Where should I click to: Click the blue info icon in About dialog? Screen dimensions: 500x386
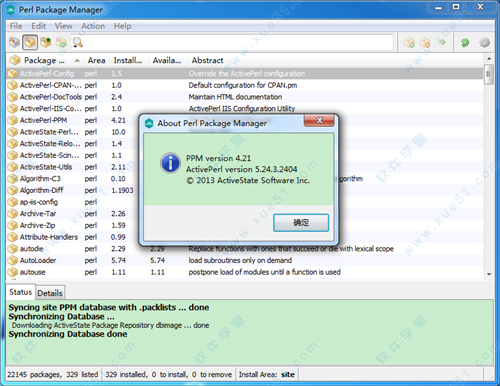(x=170, y=163)
